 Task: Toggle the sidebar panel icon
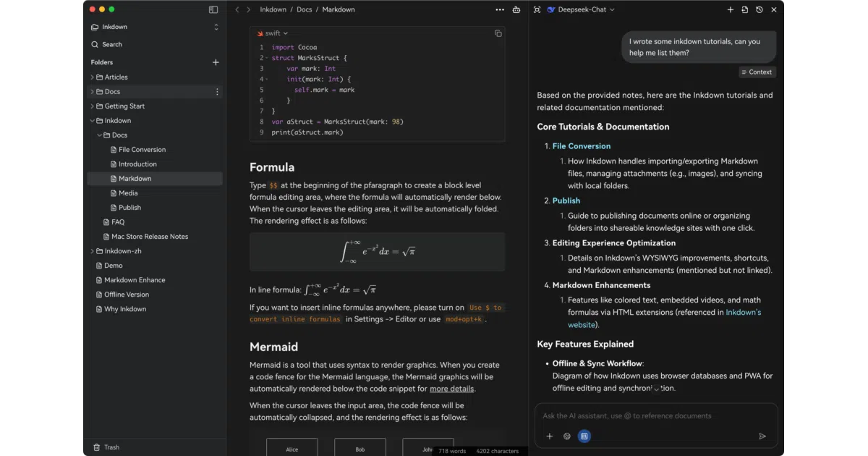213,9
